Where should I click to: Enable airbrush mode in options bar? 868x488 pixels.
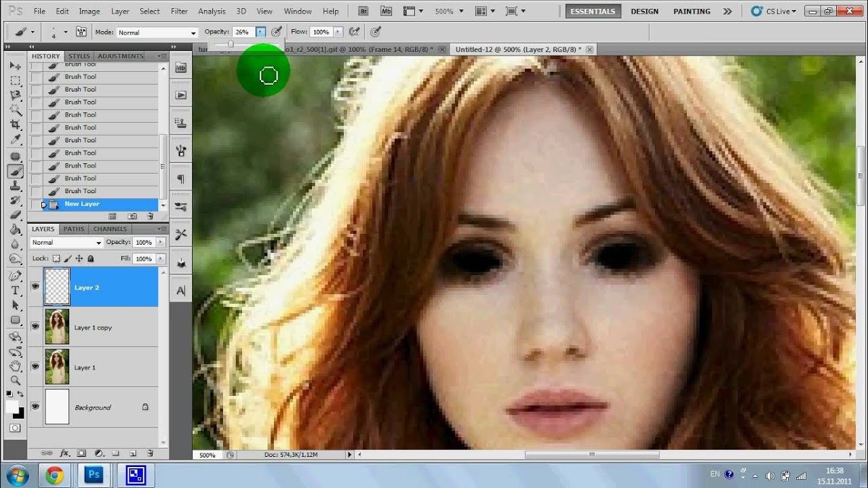point(354,32)
